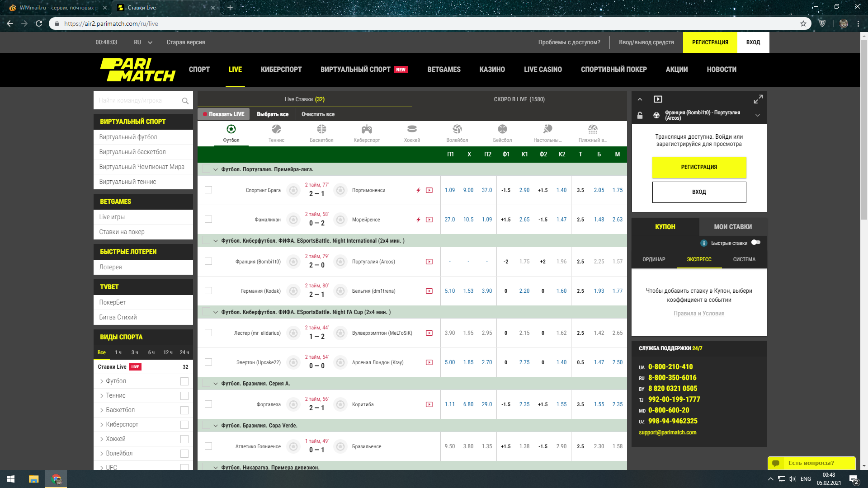
Task: Open the RU language dropdown
Action: click(x=143, y=42)
